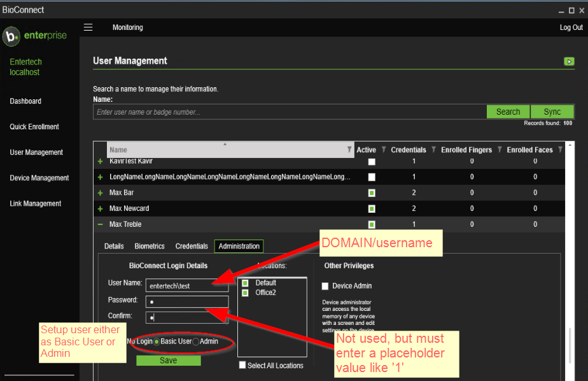Open the Name column filter funnel
Screen dimensions: 588x381
[x=349, y=150]
